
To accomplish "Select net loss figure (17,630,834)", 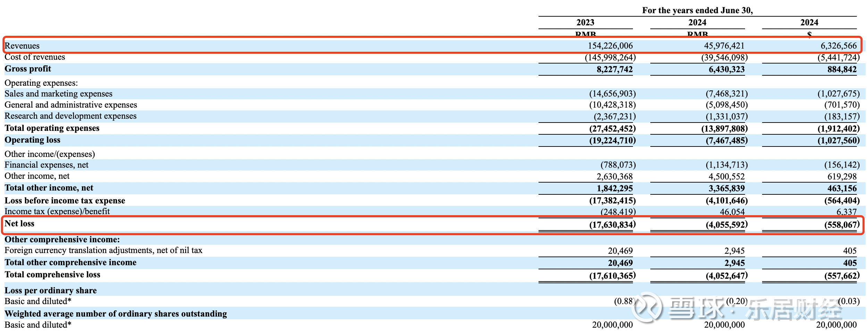I will pyautogui.click(x=612, y=225).
